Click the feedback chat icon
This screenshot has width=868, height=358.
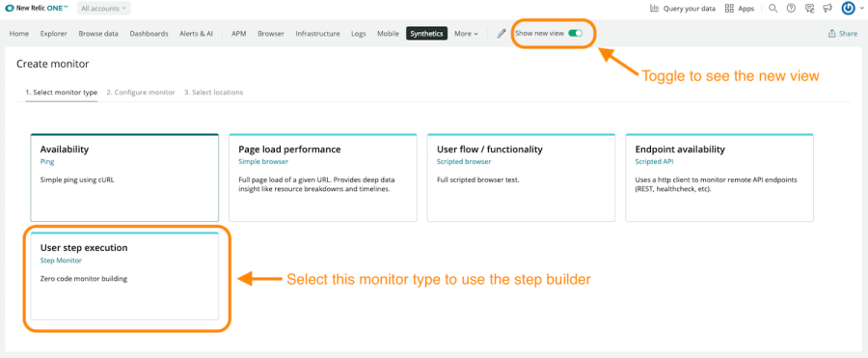tap(809, 9)
